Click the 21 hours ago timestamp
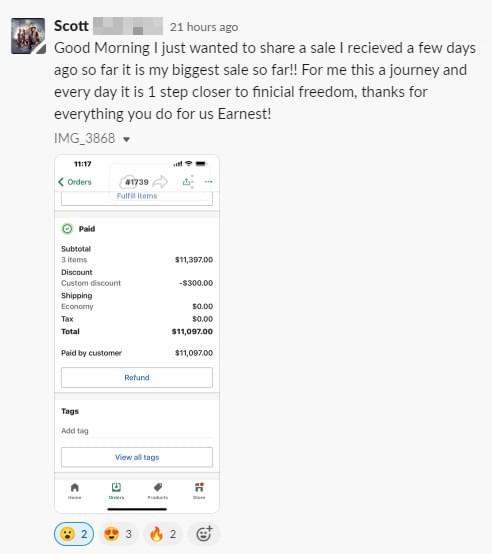 (204, 27)
